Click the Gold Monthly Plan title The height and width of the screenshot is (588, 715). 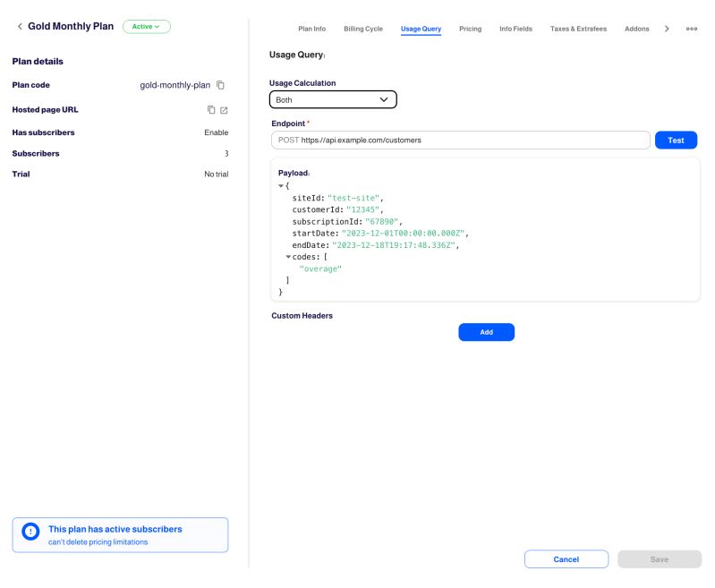71,26
